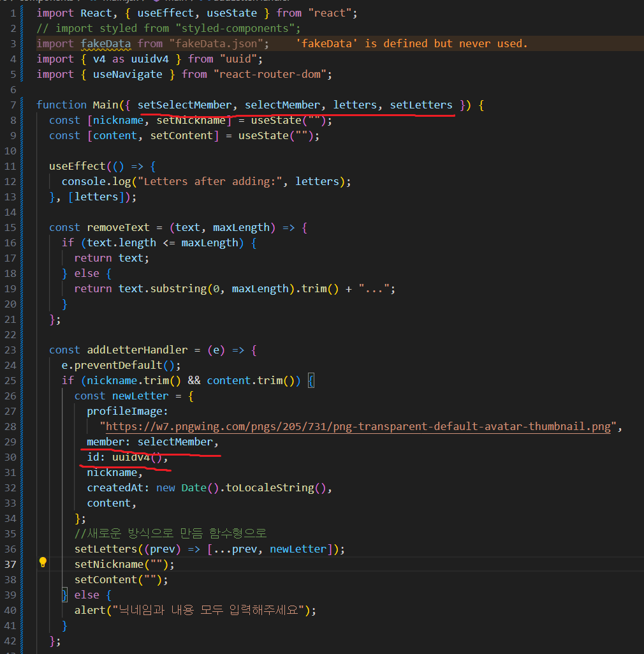Click the setNickname setter in the useState line
The width and height of the screenshot is (644, 654).
(191, 120)
